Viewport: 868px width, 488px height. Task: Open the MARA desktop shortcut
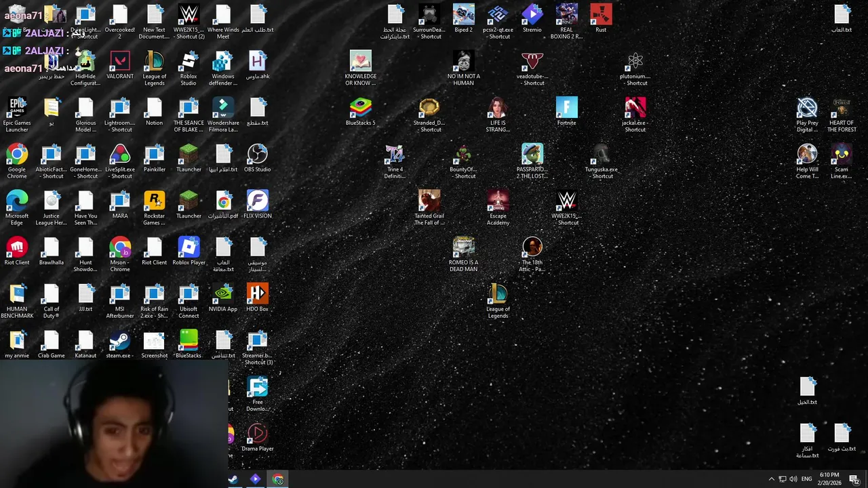pyautogui.click(x=120, y=204)
